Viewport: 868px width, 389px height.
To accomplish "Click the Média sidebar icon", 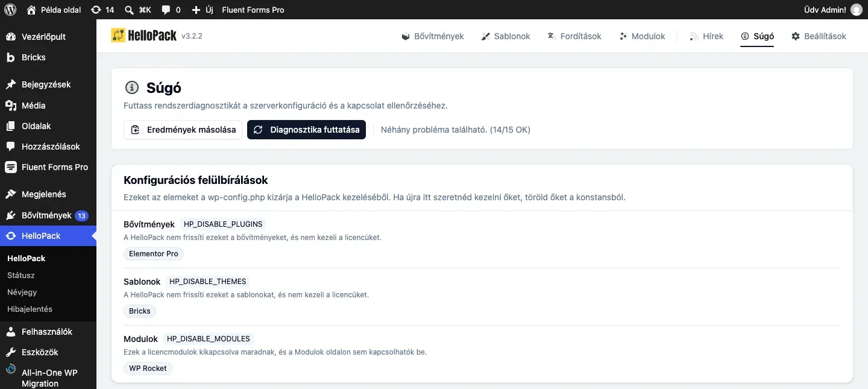I will click(x=11, y=106).
